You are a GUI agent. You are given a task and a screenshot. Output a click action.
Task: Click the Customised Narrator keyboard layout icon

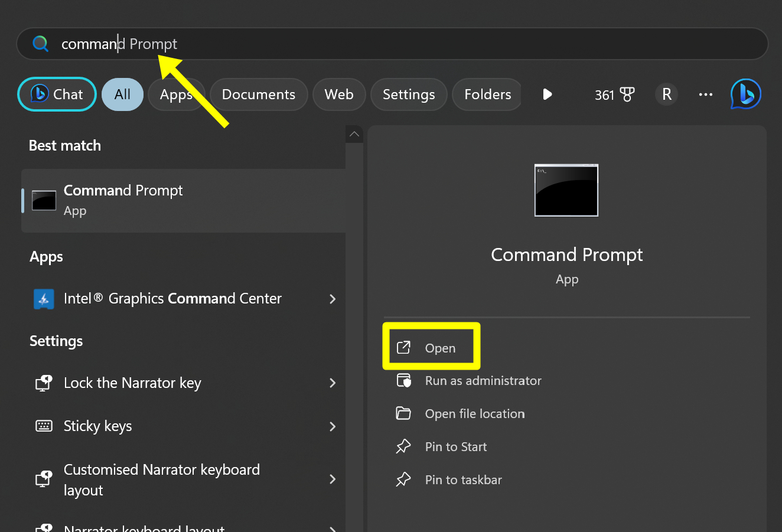coord(44,478)
